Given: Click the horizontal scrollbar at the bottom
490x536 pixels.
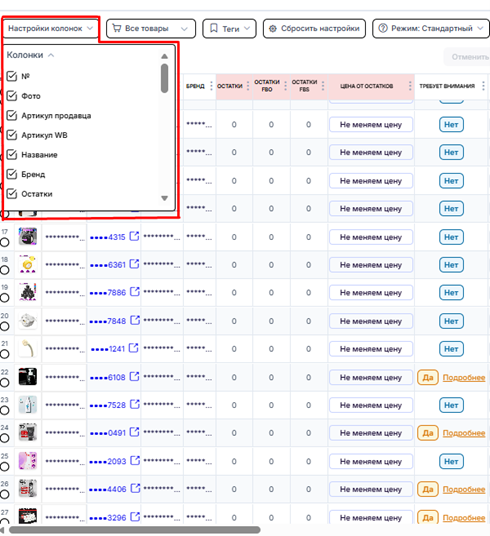Looking at the screenshot, I should point(134,530).
